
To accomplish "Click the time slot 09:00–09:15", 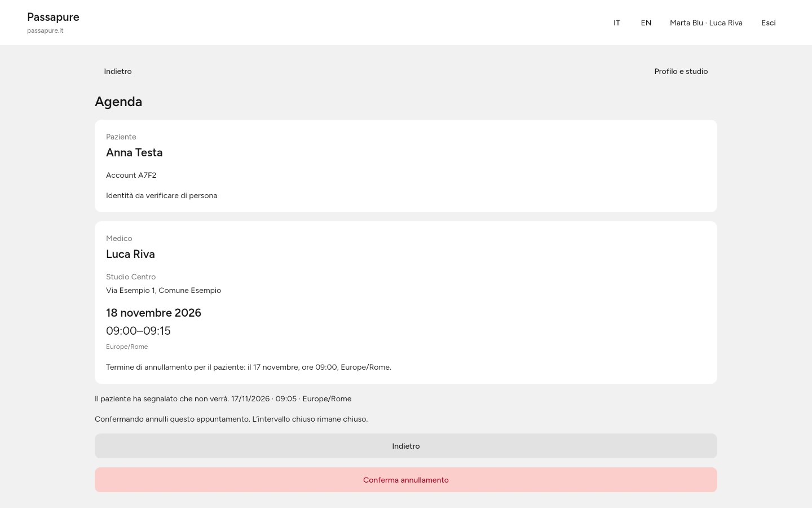I will [138, 331].
